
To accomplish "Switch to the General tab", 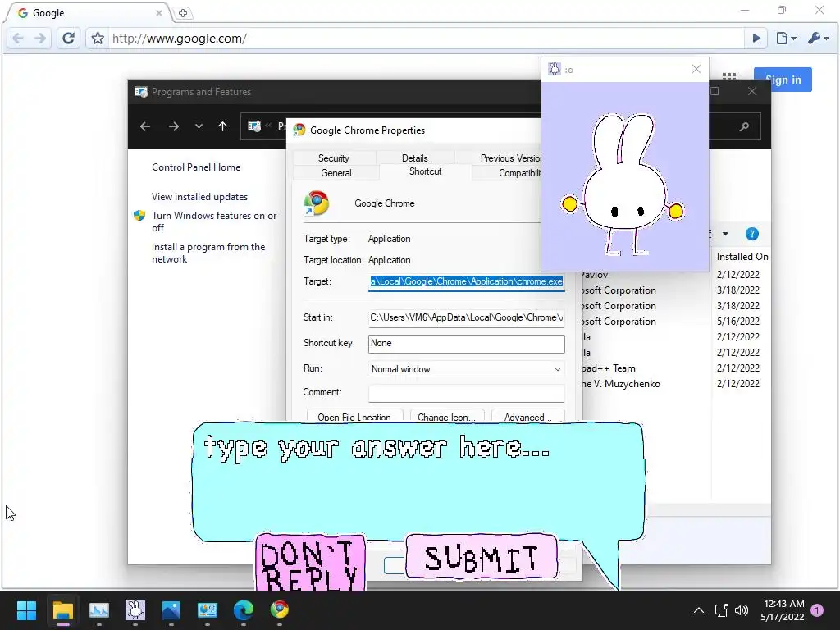I will pyautogui.click(x=336, y=173).
